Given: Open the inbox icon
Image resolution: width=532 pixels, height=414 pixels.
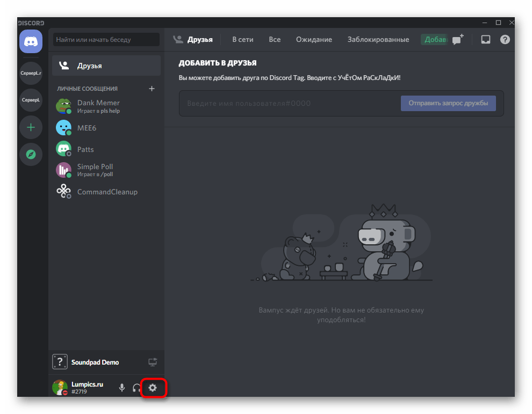Looking at the screenshot, I should (486, 39).
